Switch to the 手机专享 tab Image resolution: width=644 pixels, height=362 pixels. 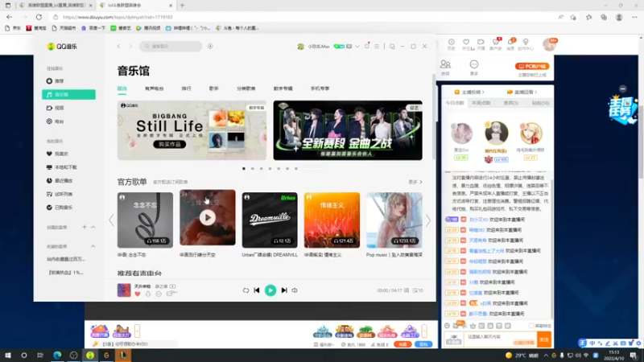[x=320, y=88]
